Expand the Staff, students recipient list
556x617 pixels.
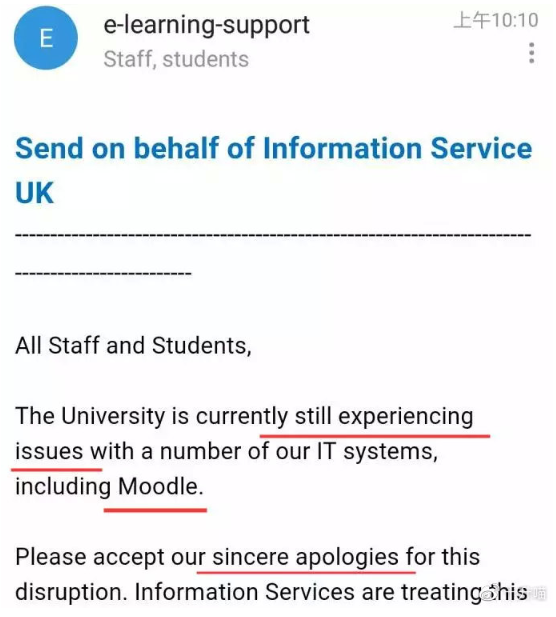176,59
